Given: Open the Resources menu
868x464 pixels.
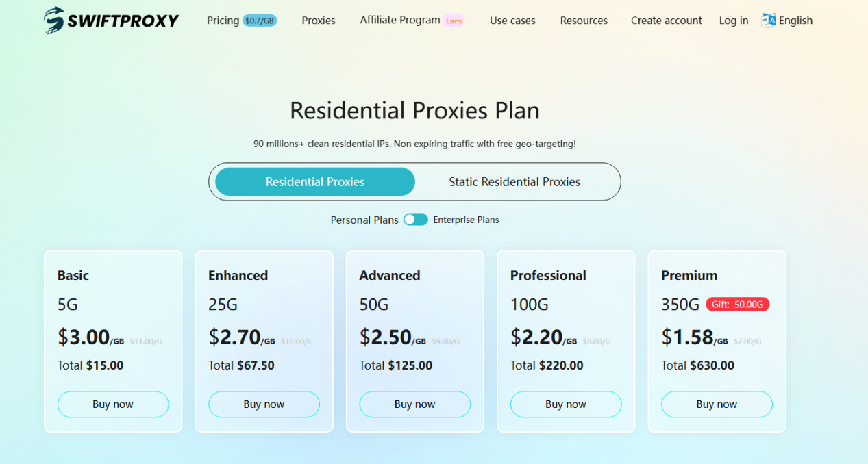Looking at the screenshot, I should (x=584, y=21).
